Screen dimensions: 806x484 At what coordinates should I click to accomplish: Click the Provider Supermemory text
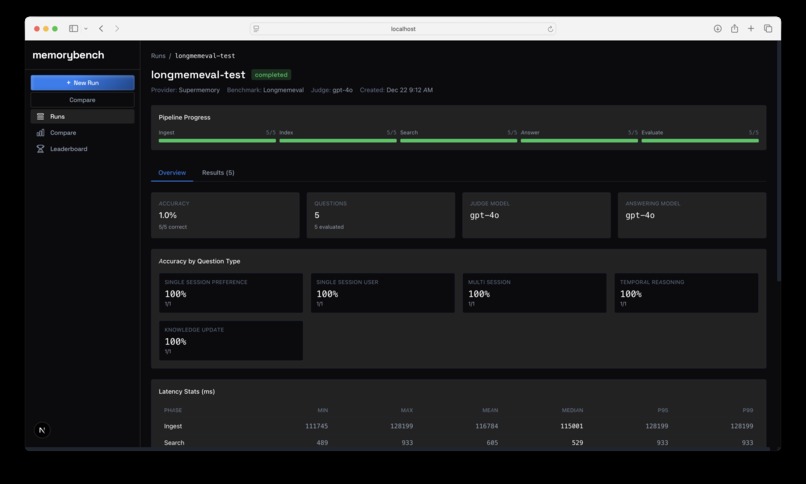(x=185, y=90)
